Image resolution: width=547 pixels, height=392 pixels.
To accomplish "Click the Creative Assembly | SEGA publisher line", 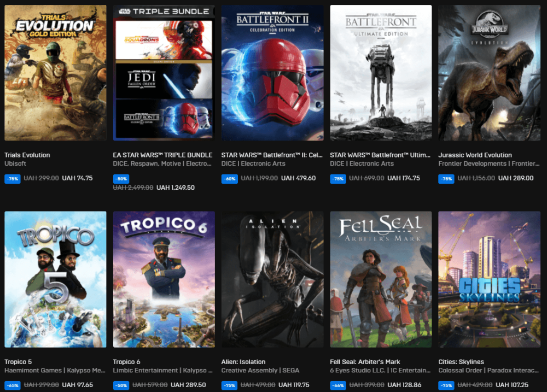I will [260, 370].
